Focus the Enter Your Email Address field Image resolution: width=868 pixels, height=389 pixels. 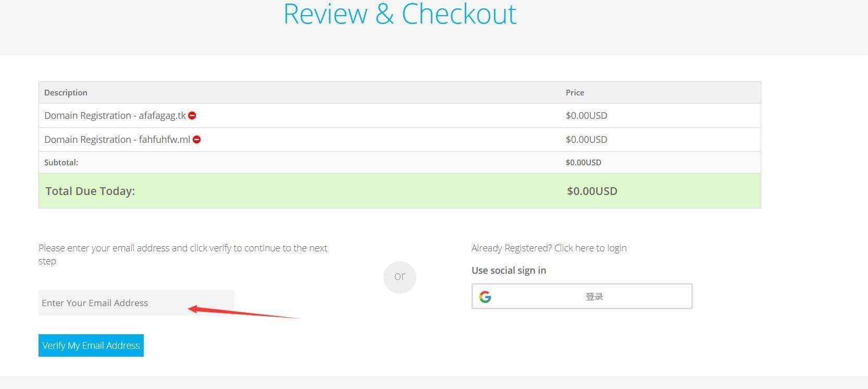point(135,303)
